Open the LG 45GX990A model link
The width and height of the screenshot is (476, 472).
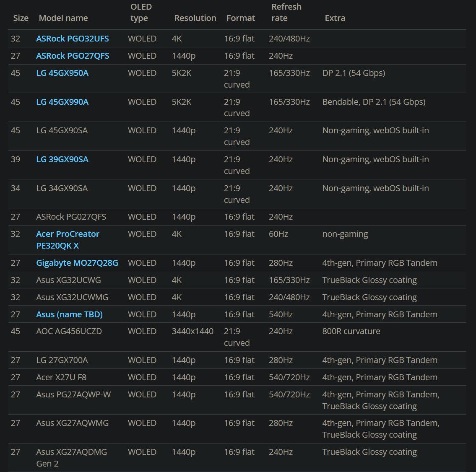[x=62, y=102]
